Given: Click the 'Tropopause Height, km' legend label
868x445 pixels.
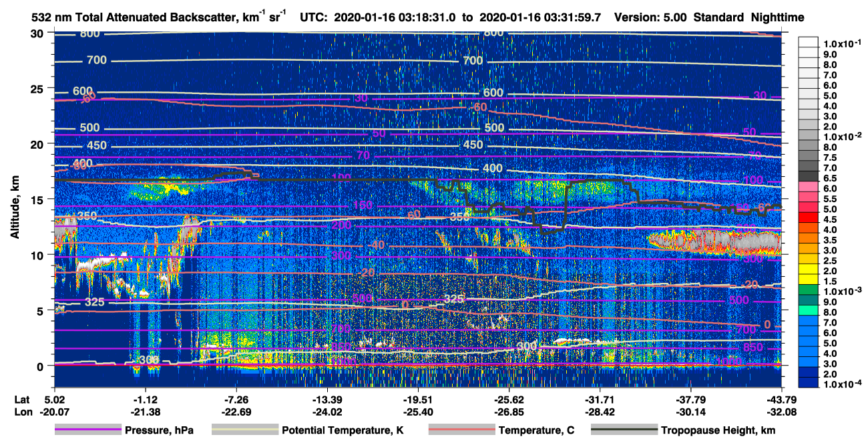Looking at the screenshot, I should (x=717, y=430).
